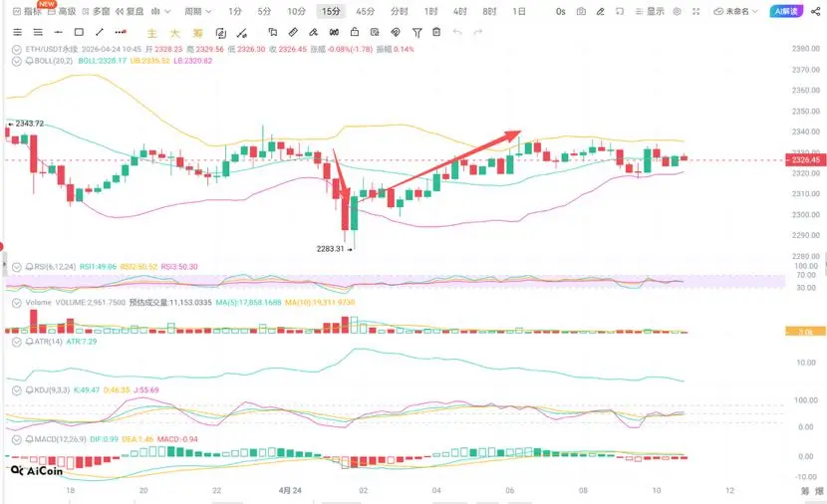
Task: Toggle the magnet snap icon
Action: point(334,32)
